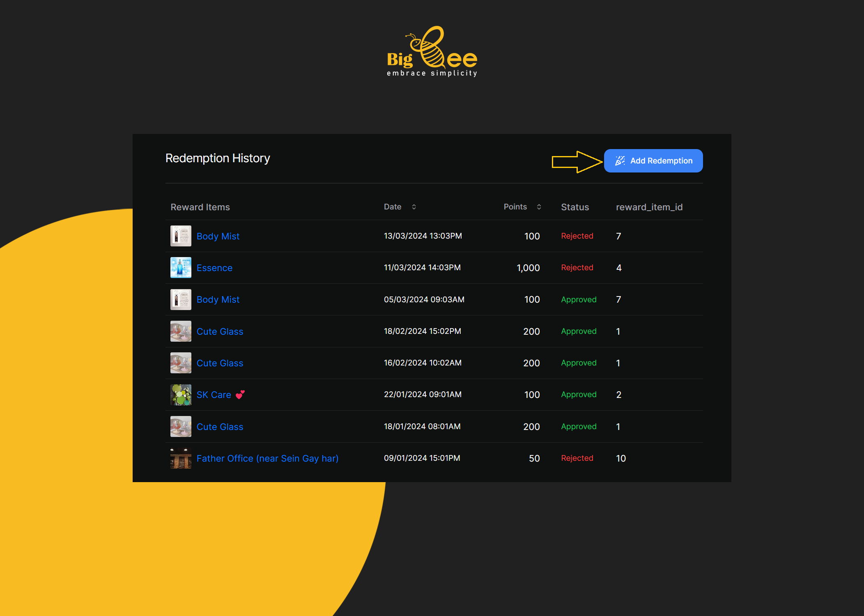
Task: Click the Big Bee logo
Action: pos(432,51)
